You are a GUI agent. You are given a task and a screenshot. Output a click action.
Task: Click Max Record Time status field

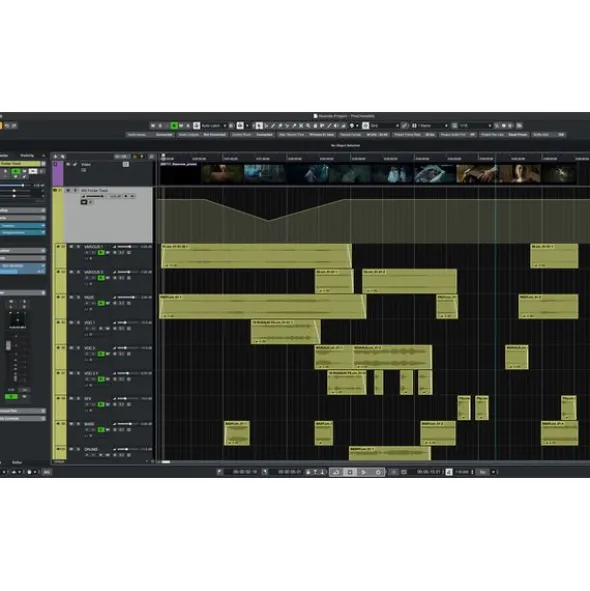[306, 135]
